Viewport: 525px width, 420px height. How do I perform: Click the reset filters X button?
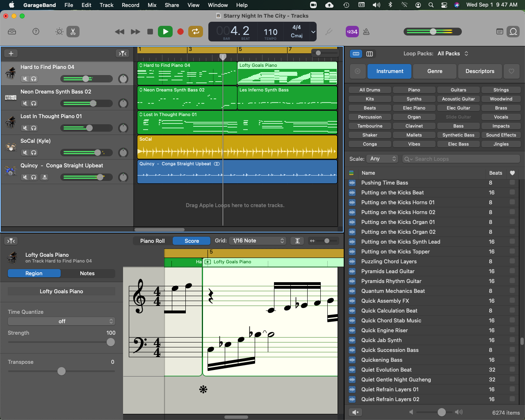coord(358,71)
